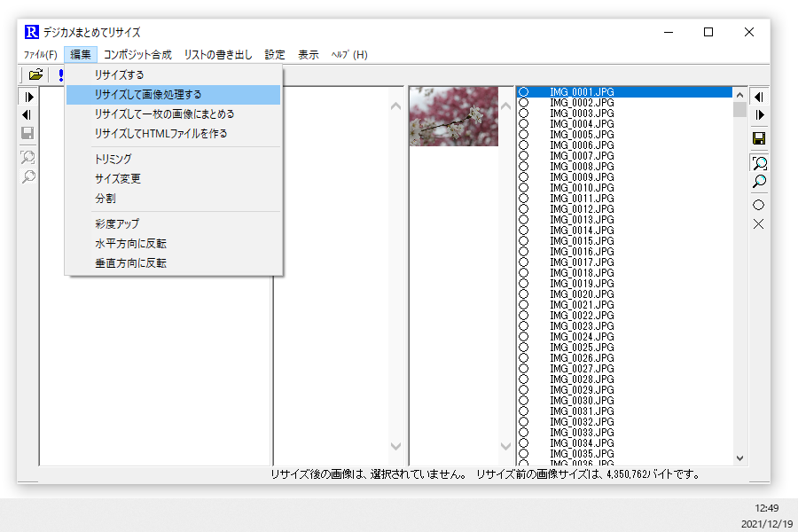The height and width of the screenshot is (532, 798).
Task: Click the right panel forward arrow icon
Action: [x=759, y=115]
